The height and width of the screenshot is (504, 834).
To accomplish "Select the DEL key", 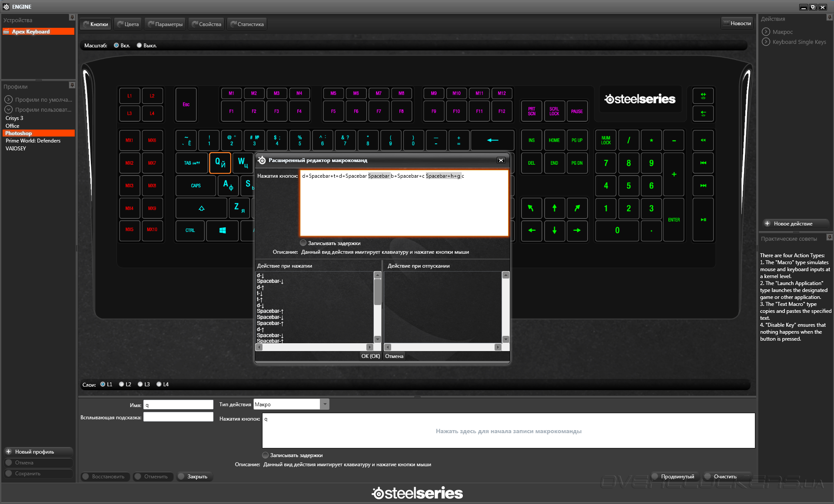I will pos(532,163).
